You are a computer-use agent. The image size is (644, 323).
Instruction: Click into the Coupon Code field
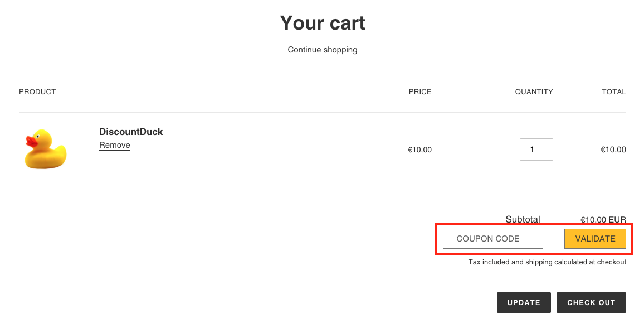coord(492,239)
